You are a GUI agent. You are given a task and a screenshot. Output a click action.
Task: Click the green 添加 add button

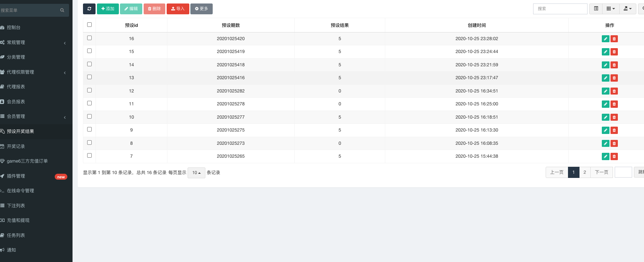coord(108,9)
